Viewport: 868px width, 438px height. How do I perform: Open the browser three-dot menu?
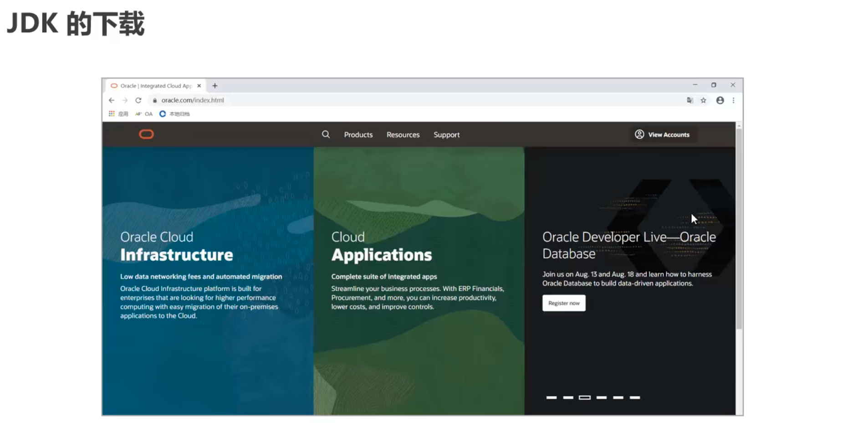[x=733, y=100]
